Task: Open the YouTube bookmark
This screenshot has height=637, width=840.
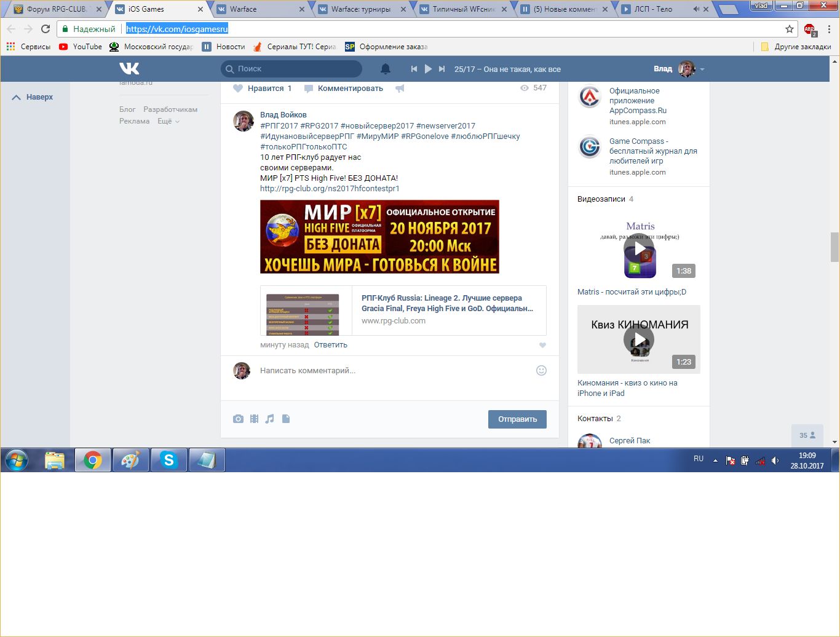Action: click(x=81, y=47)
